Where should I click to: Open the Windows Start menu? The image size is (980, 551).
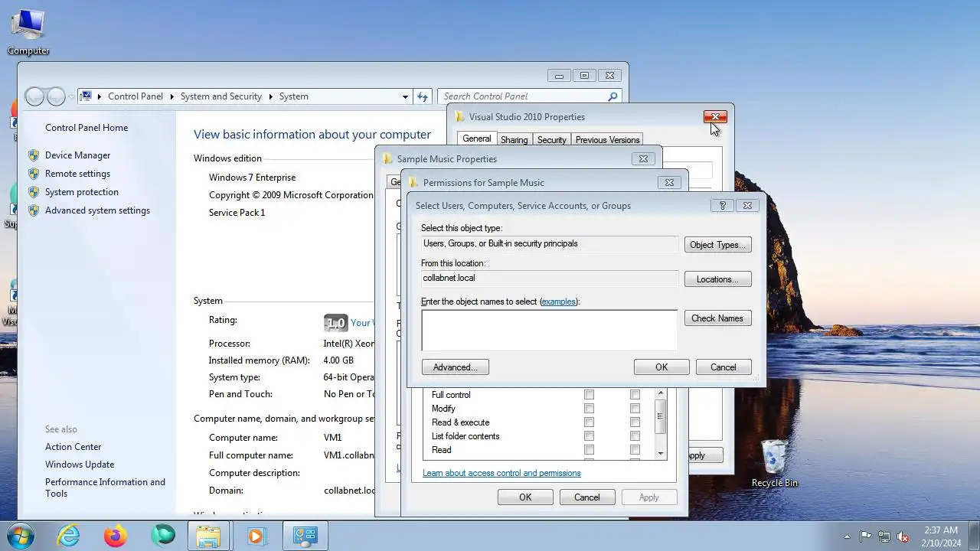pos(21,536)
